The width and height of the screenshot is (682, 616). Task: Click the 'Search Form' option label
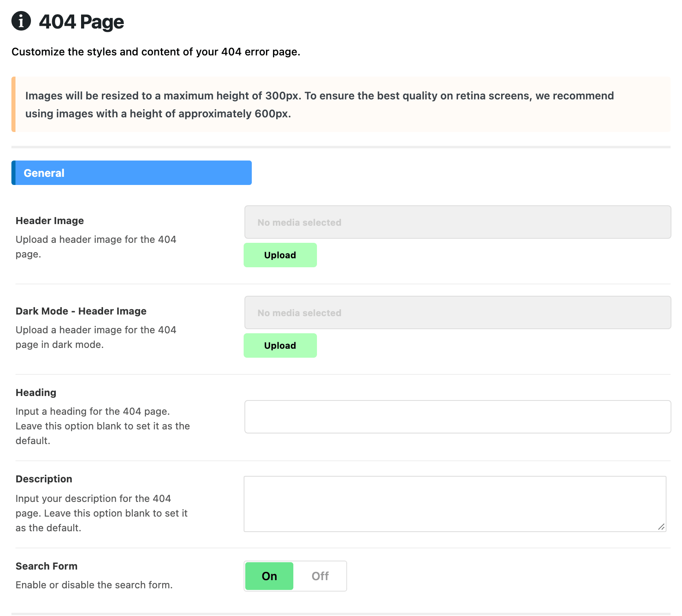click(x=46, y=566)
